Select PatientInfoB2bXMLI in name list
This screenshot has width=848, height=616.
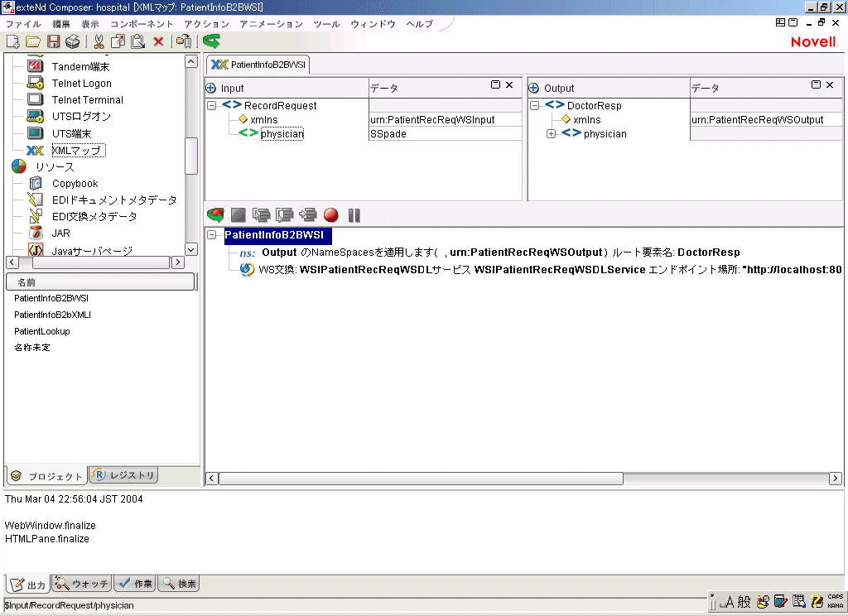tap(52, 315)
